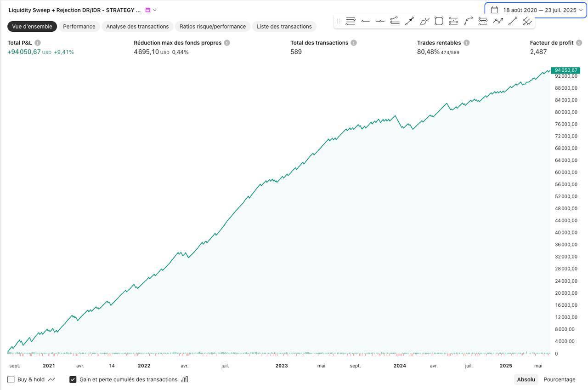
Task: Open the Performance tab
Action: (79, 26)
